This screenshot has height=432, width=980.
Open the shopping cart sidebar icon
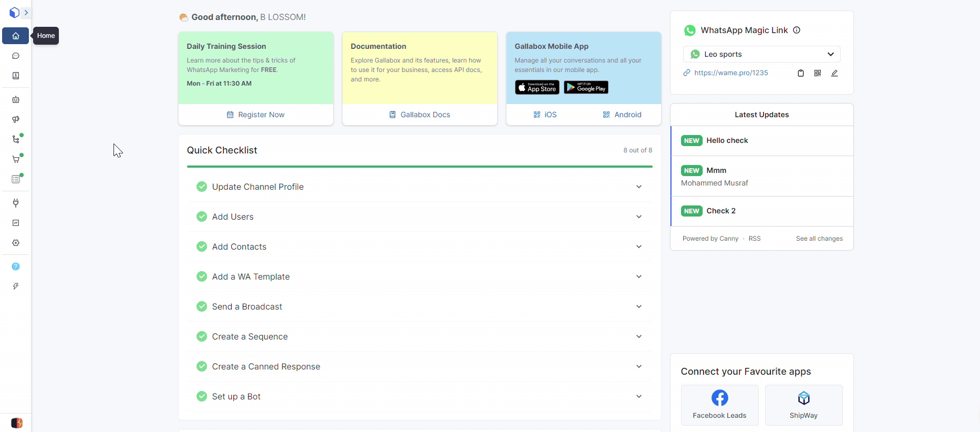16,159
